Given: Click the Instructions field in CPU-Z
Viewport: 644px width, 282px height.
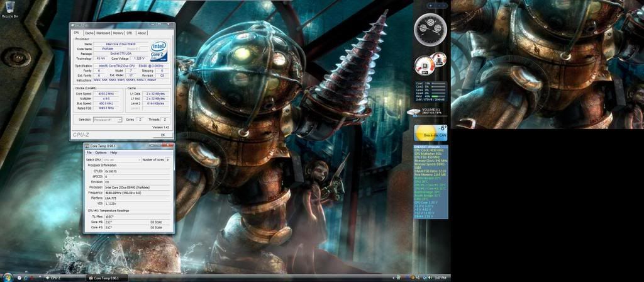Looking at the screenshot, I should click(131, 81).
